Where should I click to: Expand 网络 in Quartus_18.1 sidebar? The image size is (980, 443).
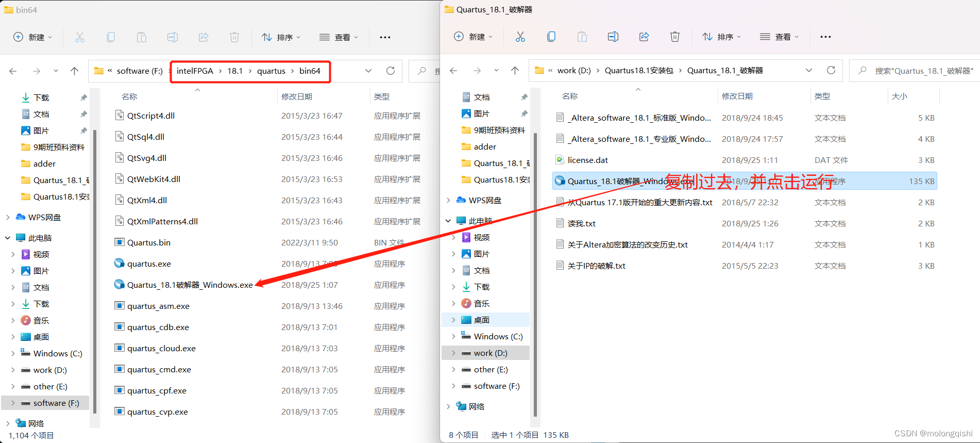448,406
